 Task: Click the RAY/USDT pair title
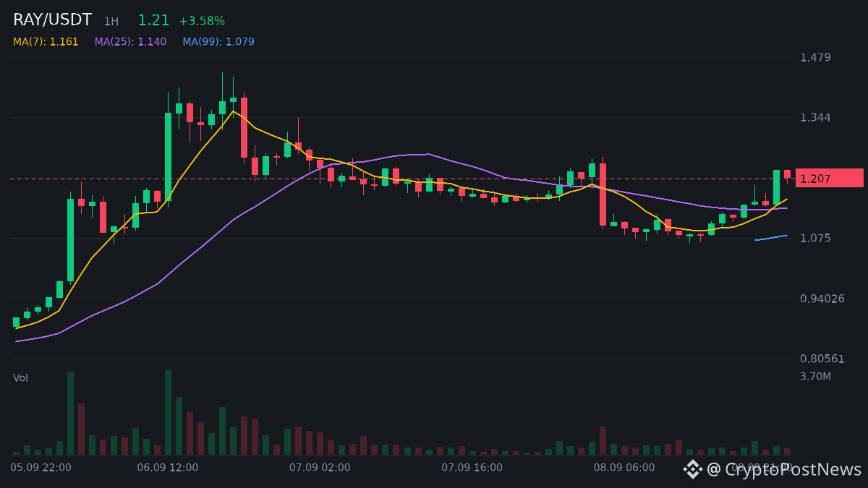pos(52,20)
